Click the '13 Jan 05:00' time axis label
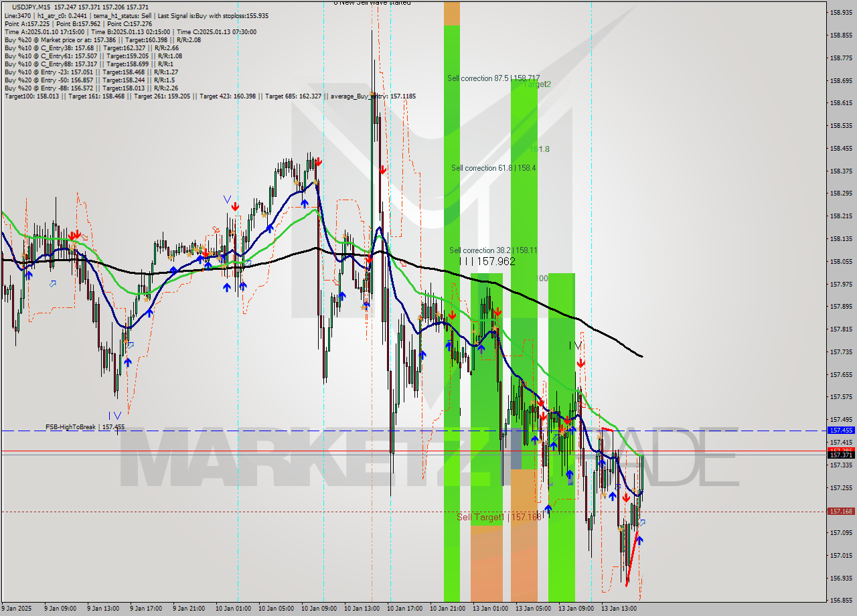The height and width of the screenshot is (616, 857). (x=534, y=609)
